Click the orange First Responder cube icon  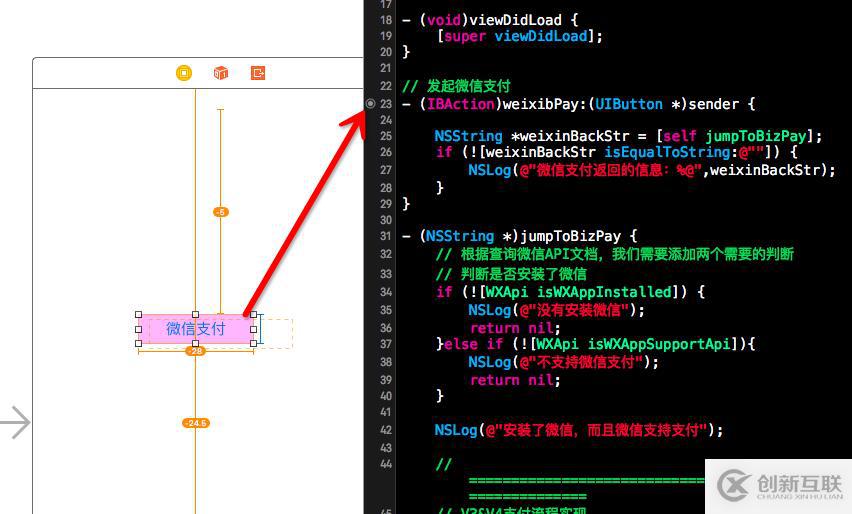click(221, 73)
